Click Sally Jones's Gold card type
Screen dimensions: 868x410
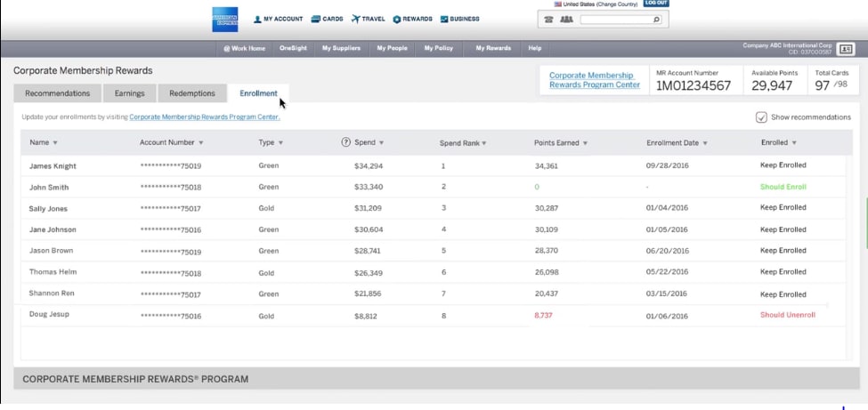click(266, 209)
